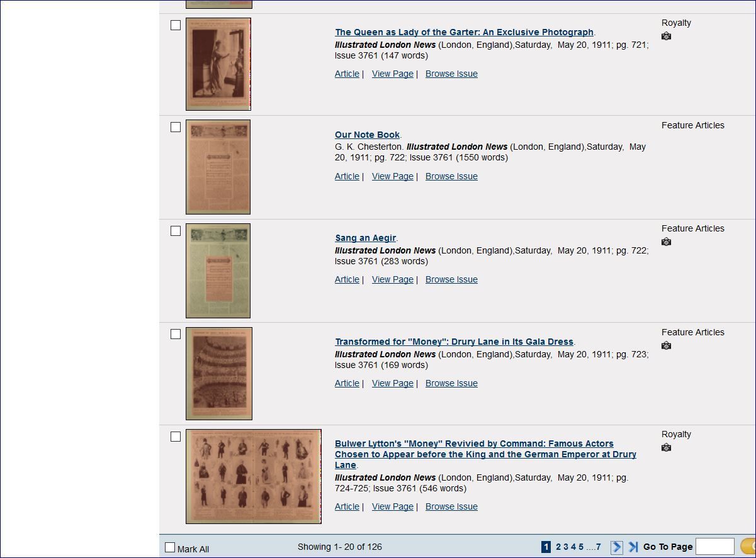This screenshot has width=756, height=558.
Task: Enable the Mark All checkbox
Action: pyautogui.click(x=170, y=547)
